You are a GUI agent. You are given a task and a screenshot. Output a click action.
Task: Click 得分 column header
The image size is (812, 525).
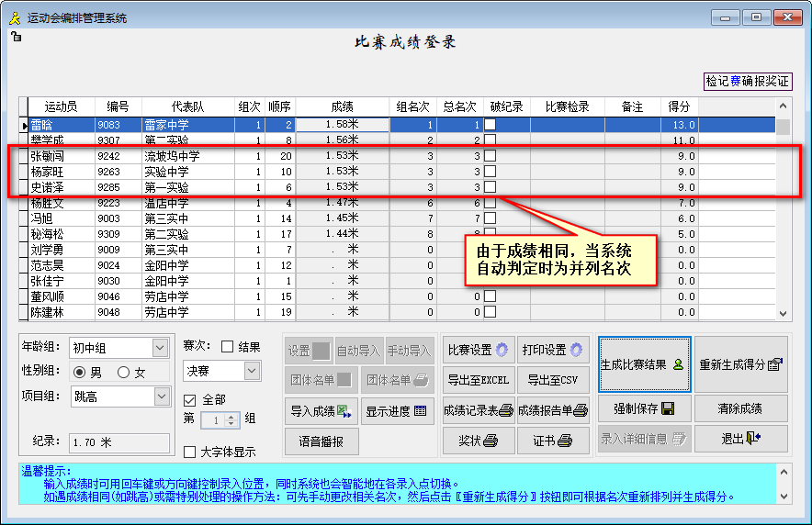679,107
